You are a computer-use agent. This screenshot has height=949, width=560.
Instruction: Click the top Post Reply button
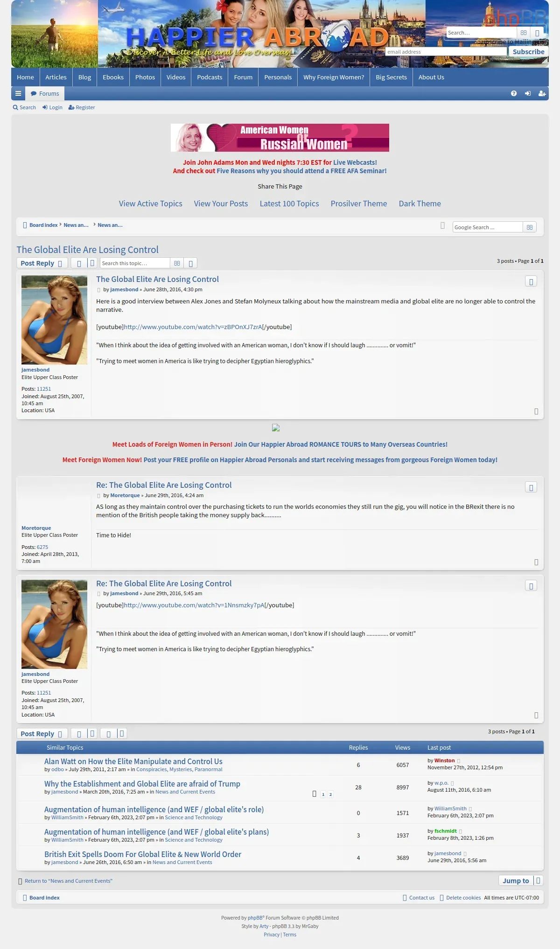(x=42, y=263)
